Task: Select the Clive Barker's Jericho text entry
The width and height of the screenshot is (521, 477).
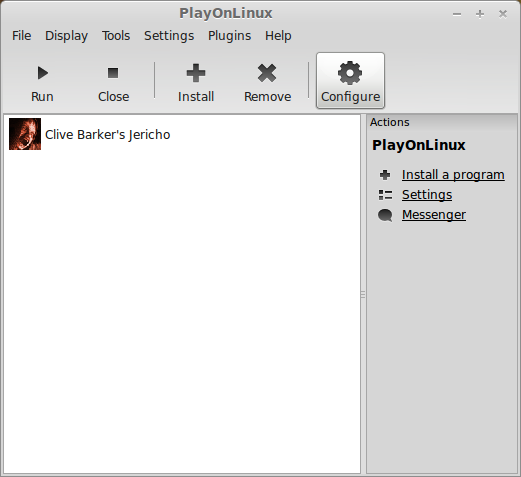Action: [108, 135]
